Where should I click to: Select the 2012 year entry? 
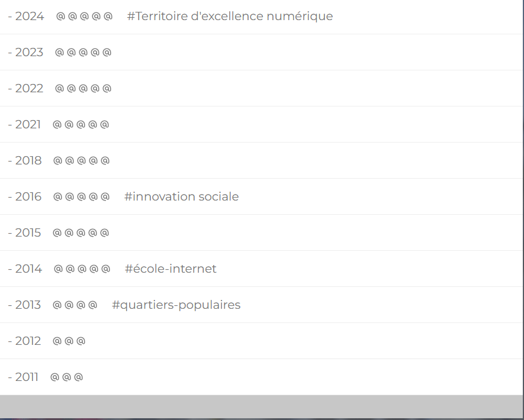coord(28,341)
